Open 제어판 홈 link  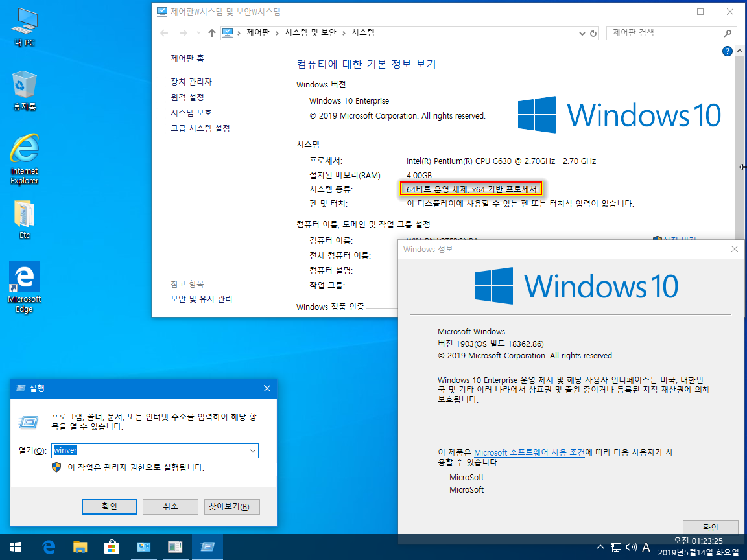187,58
